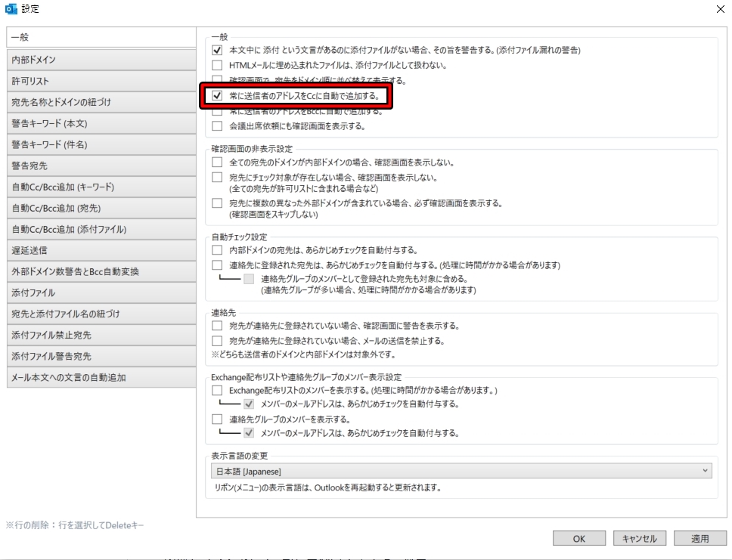
Task: Apply the settings with the 適用 button
Action: pyautogui.click(x=699, y=538)
